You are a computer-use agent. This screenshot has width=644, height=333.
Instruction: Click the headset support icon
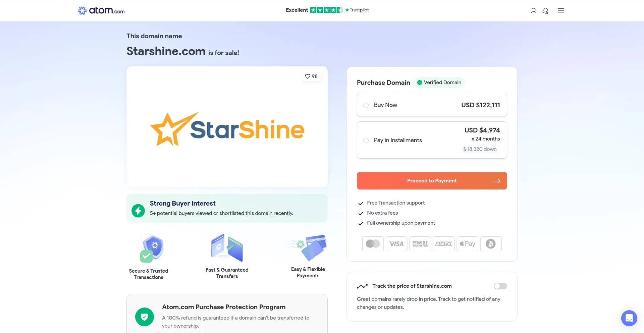pos(545,11)
